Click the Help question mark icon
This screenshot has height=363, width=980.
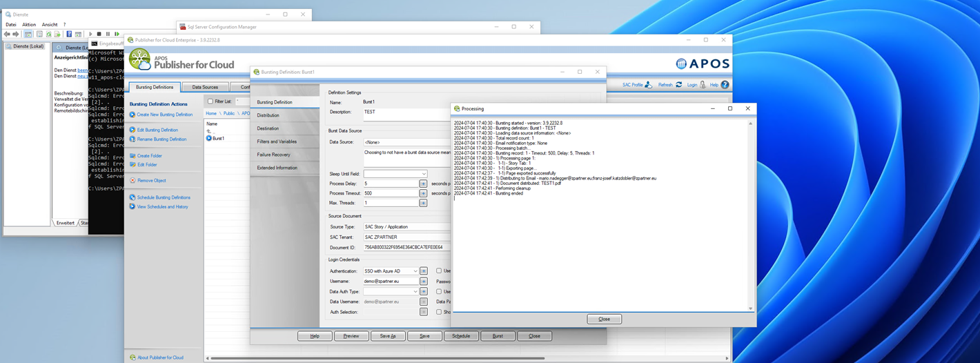point(725,85)
